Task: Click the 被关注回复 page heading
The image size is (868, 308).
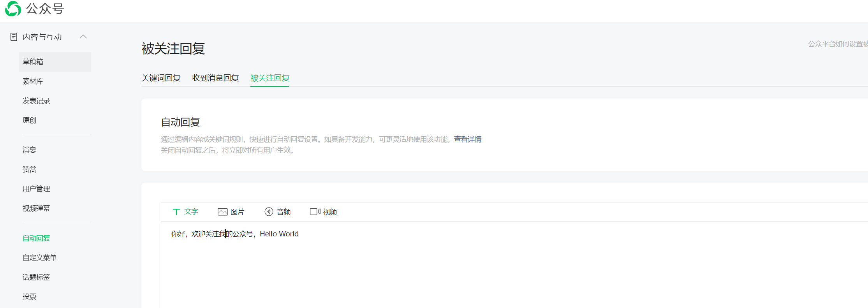Action: (x=173, y=49)
